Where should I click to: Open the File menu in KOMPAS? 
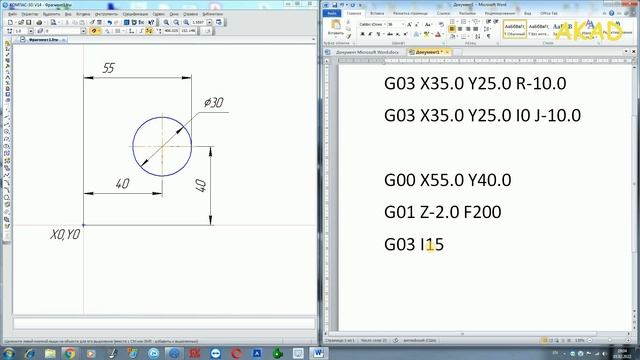(12, 14)
